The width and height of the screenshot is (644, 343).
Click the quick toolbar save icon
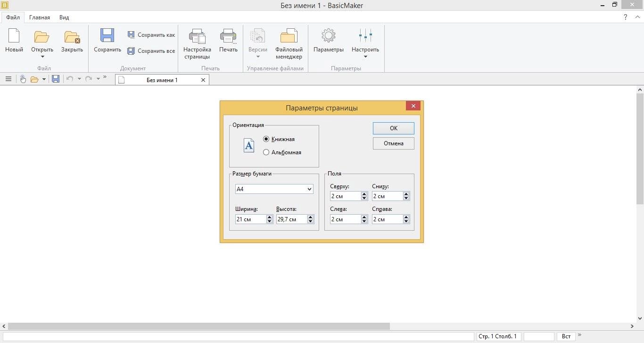tap(56, 79)
